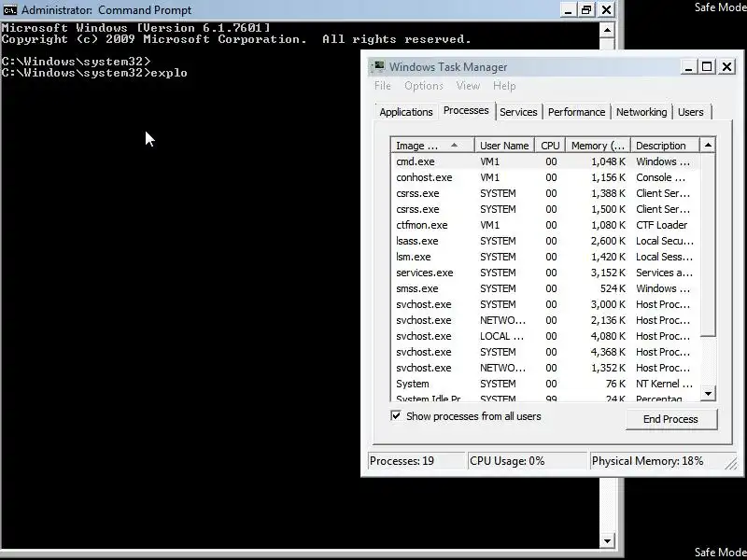
Task: Sort by Memory column header
Action: point(598,146)
